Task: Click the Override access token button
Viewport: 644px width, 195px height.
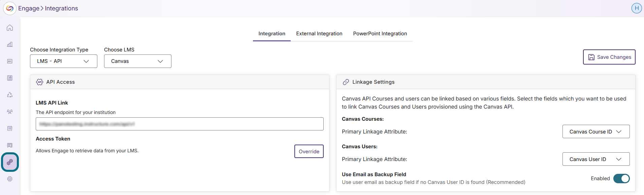Action: click(309, 151)
